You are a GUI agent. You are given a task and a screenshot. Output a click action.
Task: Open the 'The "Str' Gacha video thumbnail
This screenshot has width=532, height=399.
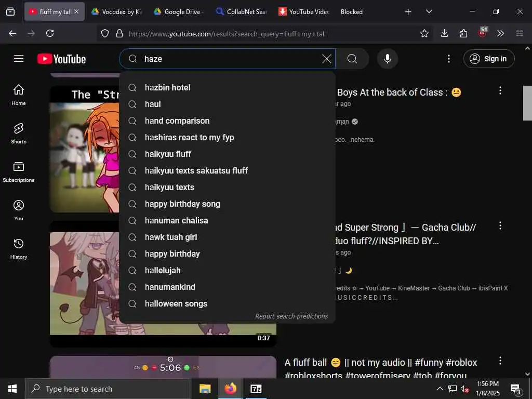click(85, 149)
